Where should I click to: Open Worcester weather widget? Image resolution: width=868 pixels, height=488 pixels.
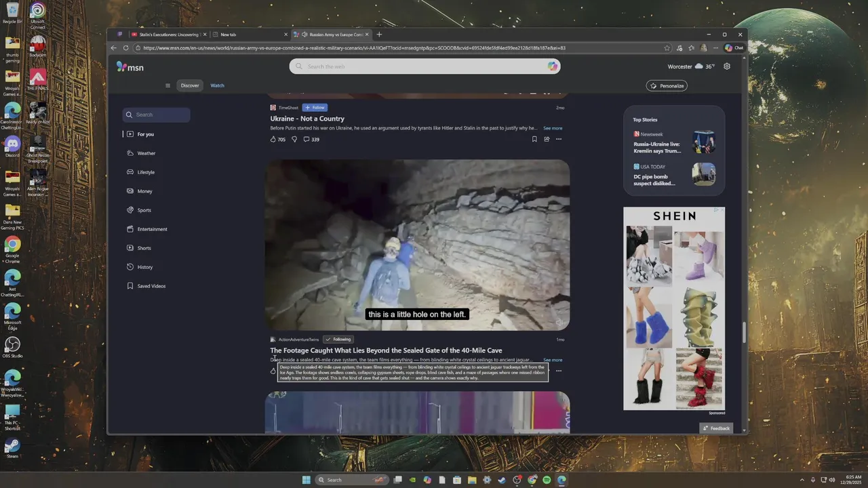(691, 66)
